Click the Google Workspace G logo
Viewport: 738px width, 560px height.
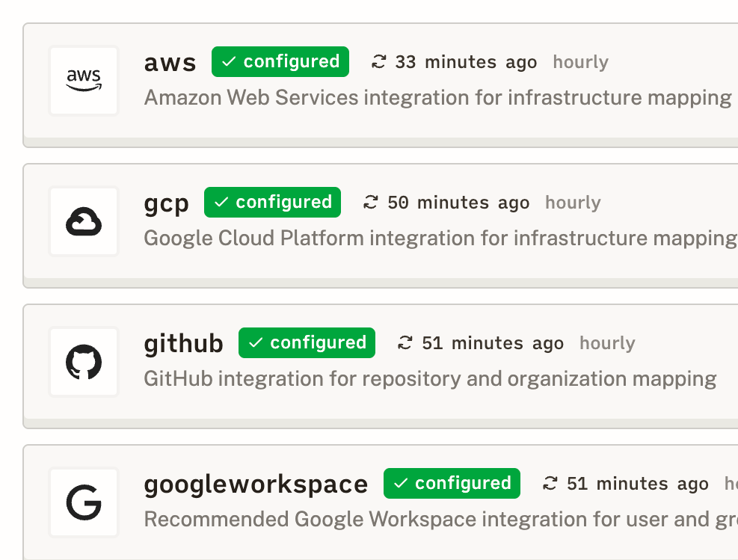[84, 502]
